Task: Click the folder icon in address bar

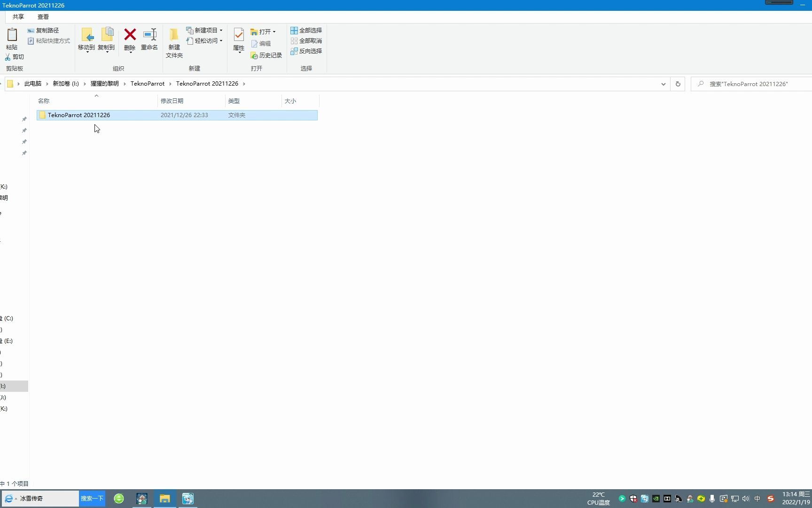Action: coord(10,84)
